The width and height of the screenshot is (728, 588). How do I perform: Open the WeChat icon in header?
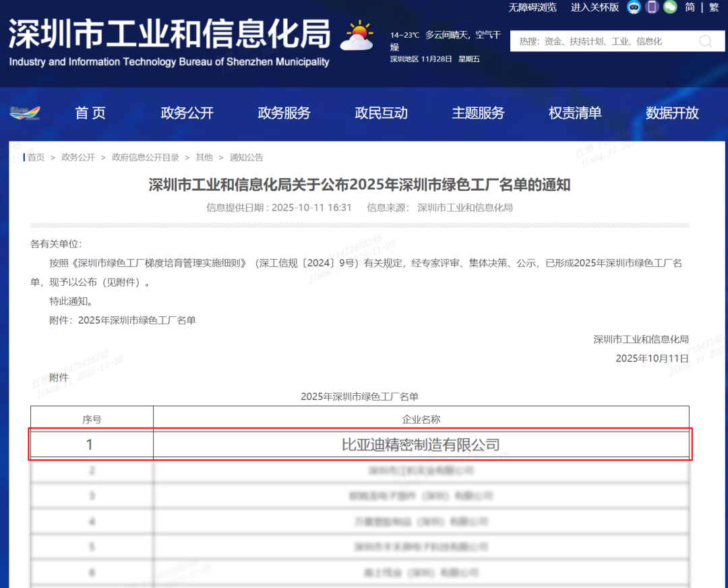tap(670, 7)
